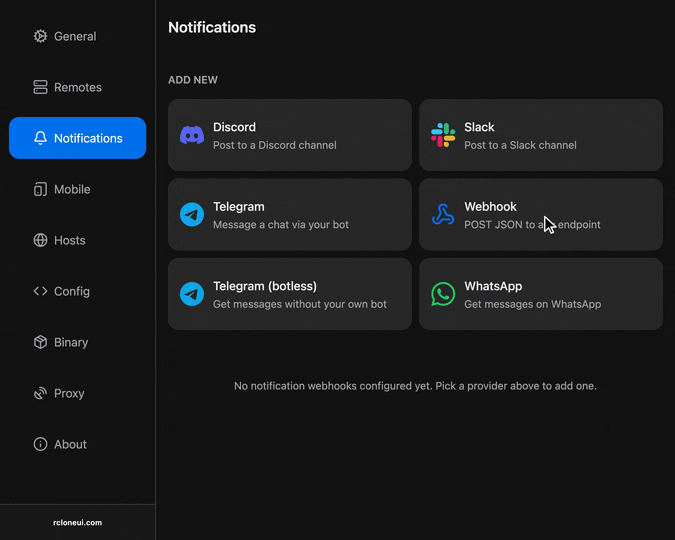Add a Telegram bot notification
The width and height of the screenshot is (675, 540).
click(x=290, y=214)
